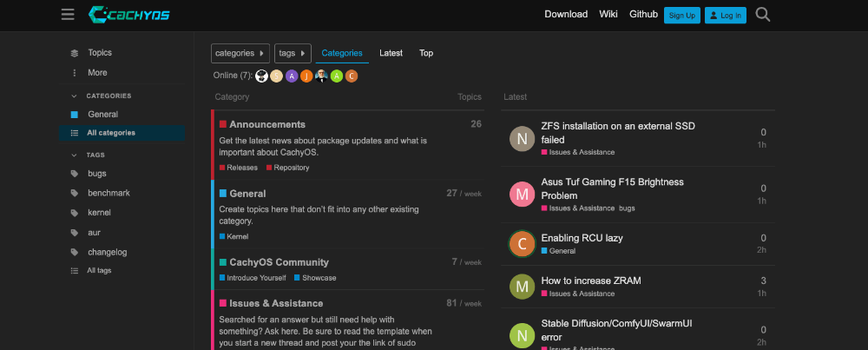Open the photo avatar of online user
The width and height of the screenshot is (868, 350).
coord(322,76)
